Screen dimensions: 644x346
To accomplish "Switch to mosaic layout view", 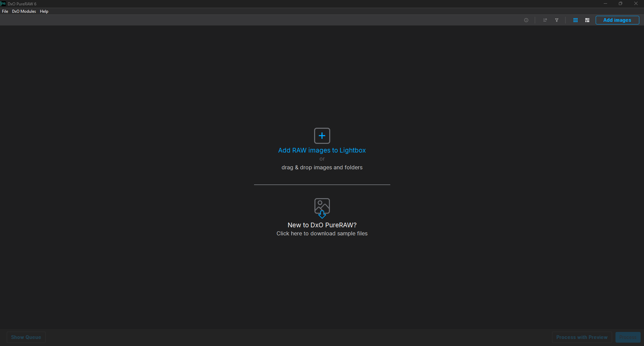I will pos(587,20).
